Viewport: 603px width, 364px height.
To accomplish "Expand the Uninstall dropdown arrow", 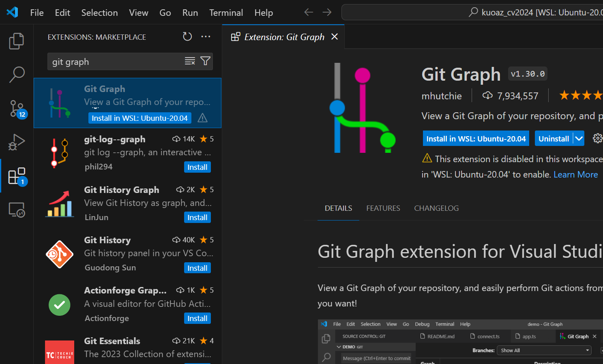I will 579,139.
